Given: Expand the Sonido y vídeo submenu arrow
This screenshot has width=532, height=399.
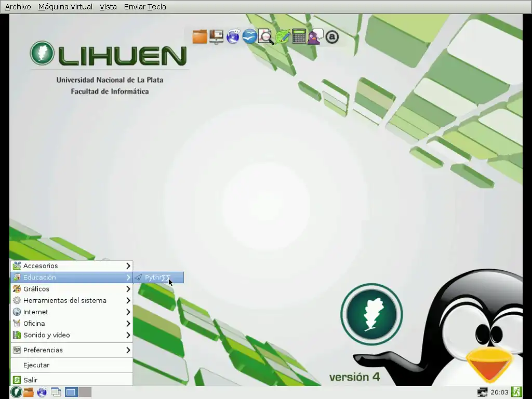Looking at the screenshot, I should click(x=128, y=335).
